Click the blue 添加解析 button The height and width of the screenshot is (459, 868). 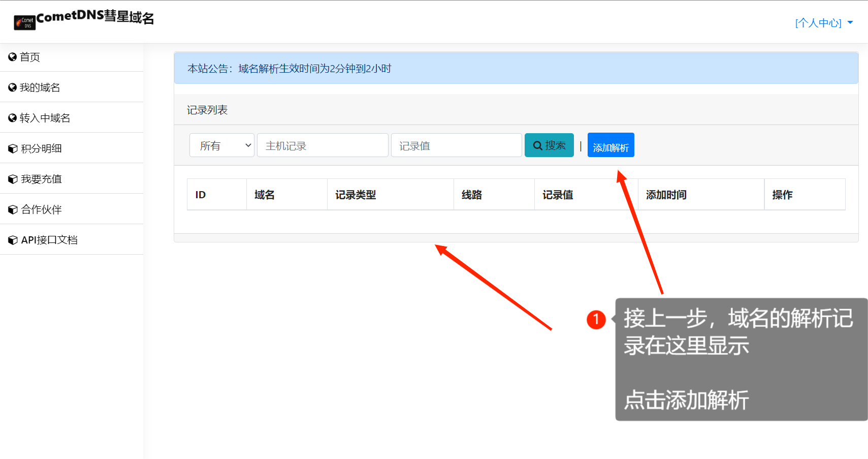click(610, 145)
